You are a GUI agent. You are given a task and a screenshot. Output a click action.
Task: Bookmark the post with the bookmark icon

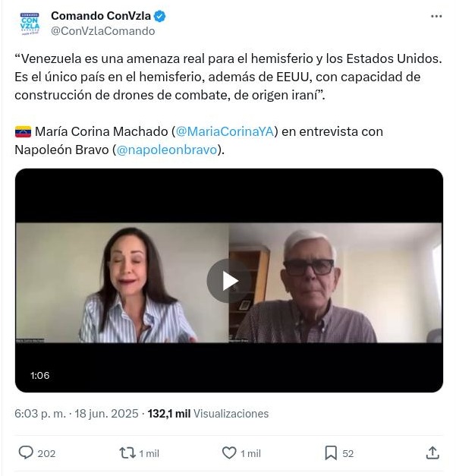pyautogui.click(x=331, y=453)
